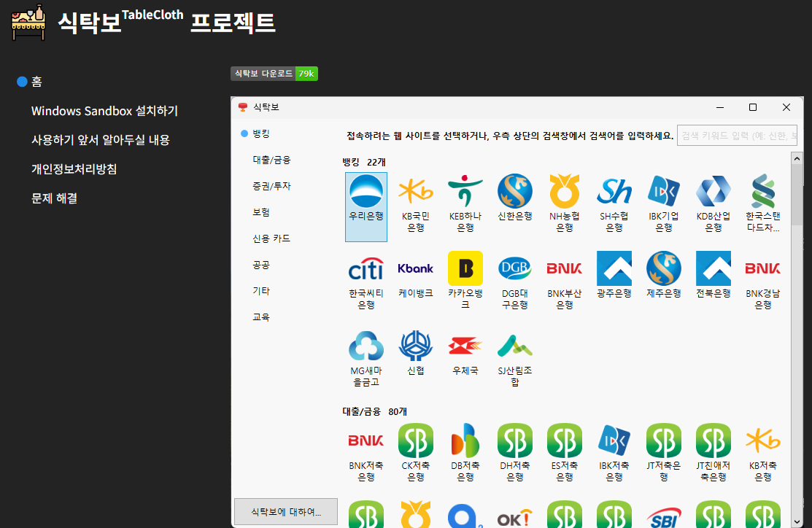This screenshot has height=528, width=812.
Task: Click the 식탁보에 대하여... button
Action: pyautogui.click(x=286, y=511)
